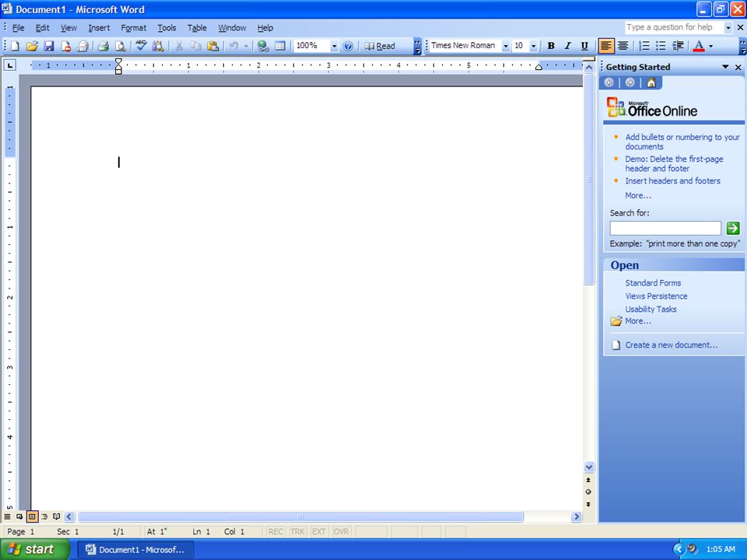Click the vertical scroll down arrow
This screenshot has width=747, height=560.
(589, 467)
